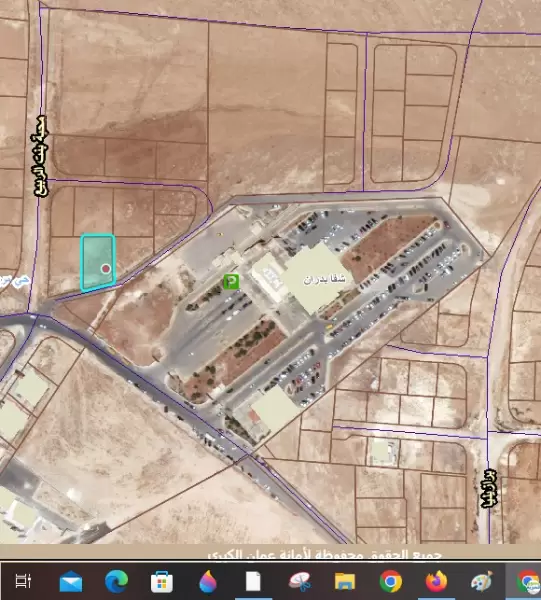
Task: Switch to the active Chrome profile window
Action: (x=528, y=582)
